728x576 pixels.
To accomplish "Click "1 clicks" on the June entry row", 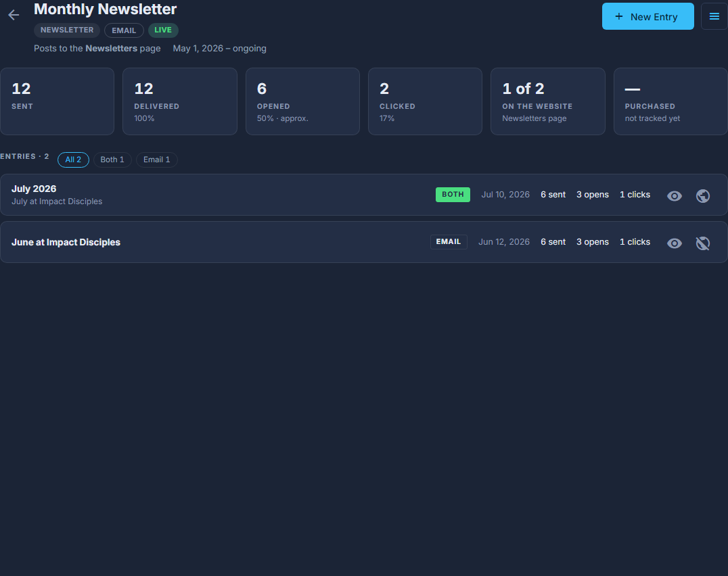I will (635, 242).
